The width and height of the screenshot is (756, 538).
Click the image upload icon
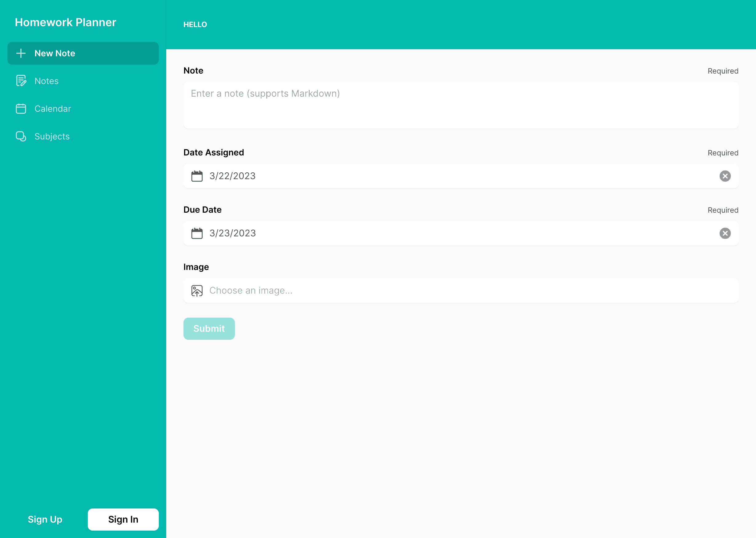point(197,290)
